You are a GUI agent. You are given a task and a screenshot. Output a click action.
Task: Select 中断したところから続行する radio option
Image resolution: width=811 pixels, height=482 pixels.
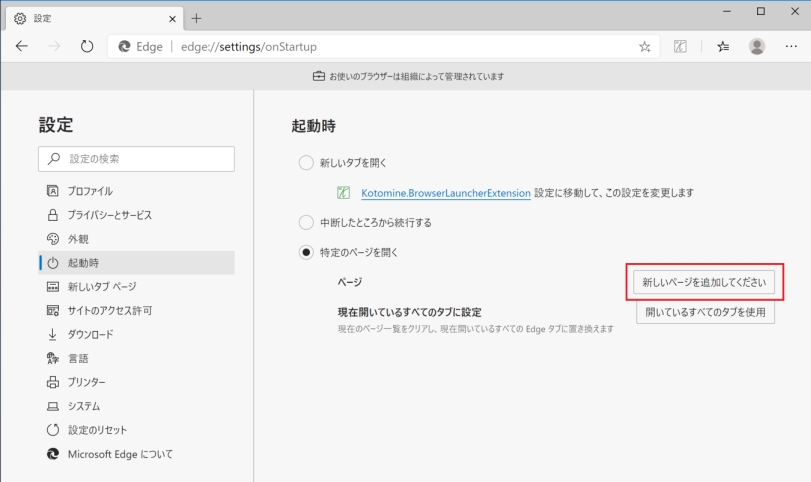[x=306, y=222]
